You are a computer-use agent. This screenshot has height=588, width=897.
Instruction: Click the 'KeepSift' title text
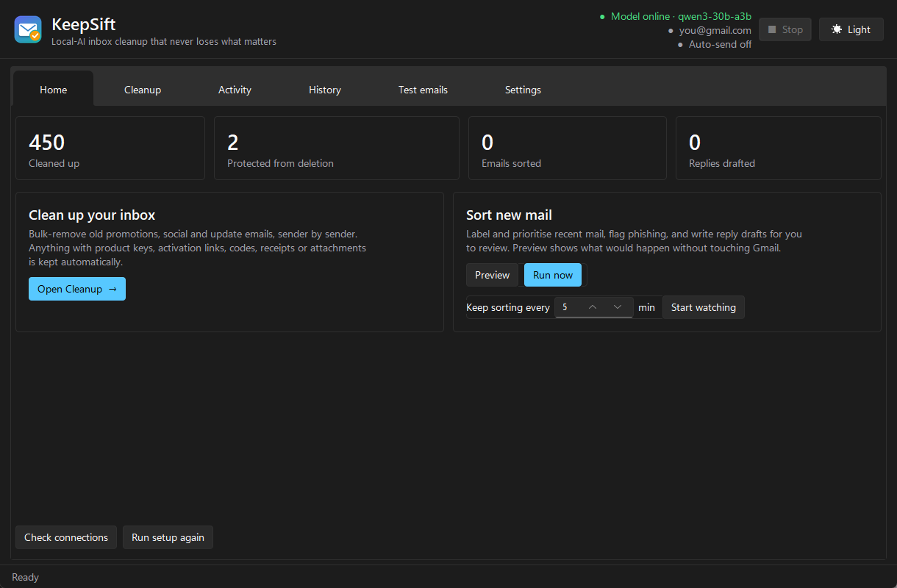83,24
